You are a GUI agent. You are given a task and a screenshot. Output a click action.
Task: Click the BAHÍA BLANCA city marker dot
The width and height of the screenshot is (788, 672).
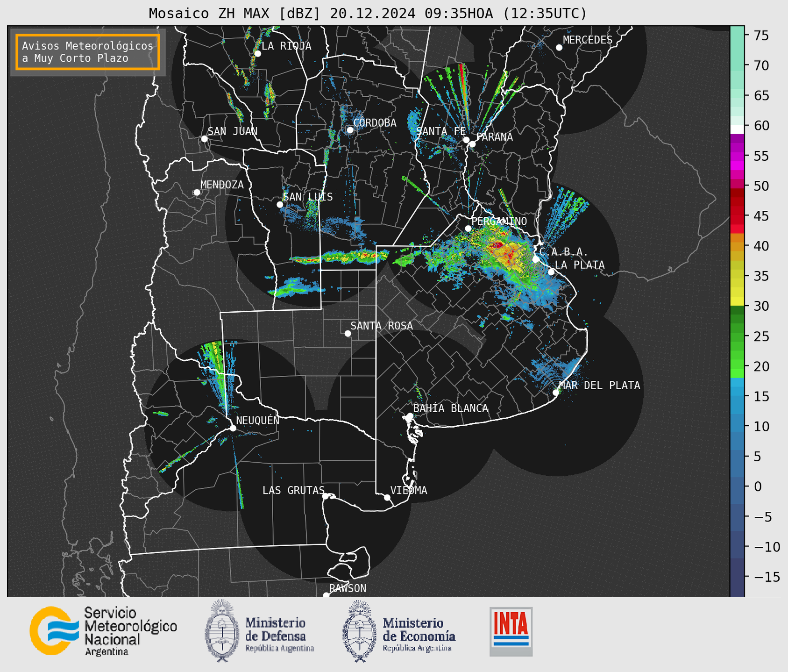pyautogui.click(x=410, y=416)
